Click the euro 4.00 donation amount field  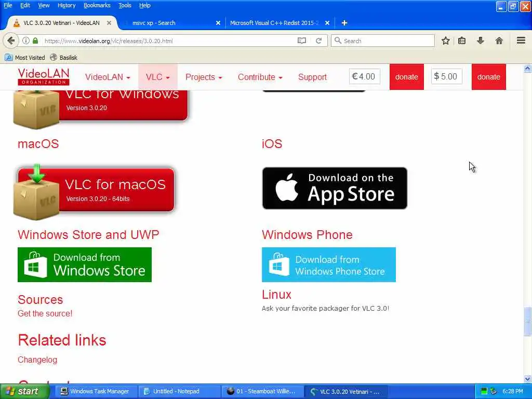coord(364,76)
